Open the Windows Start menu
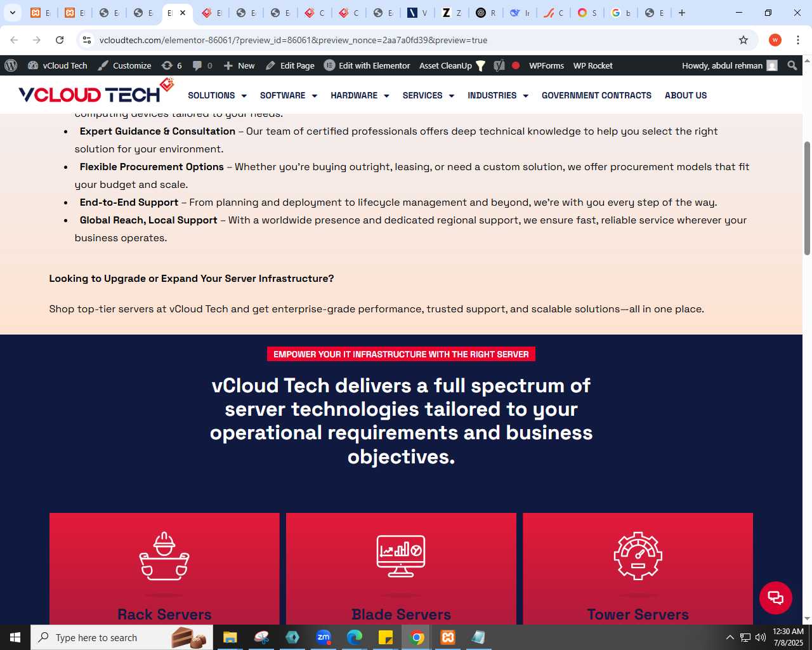Screen dimensions: 812x650 [x=15, y=637]
